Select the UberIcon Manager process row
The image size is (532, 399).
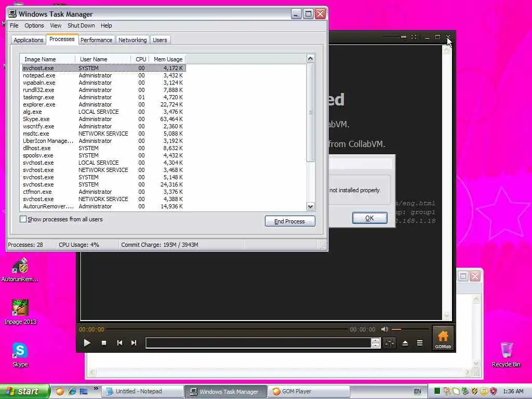click(103, 141)
